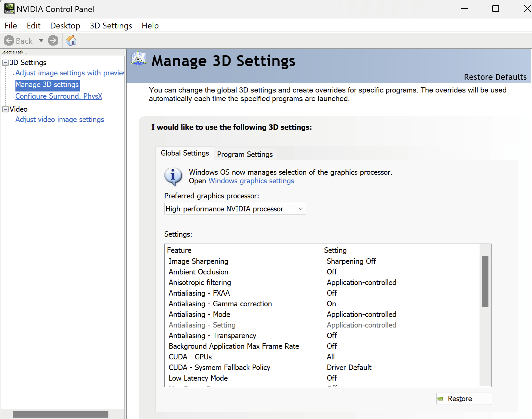Click the Back arrow icon
Screen dimensions: 532x419
(9, 41)
